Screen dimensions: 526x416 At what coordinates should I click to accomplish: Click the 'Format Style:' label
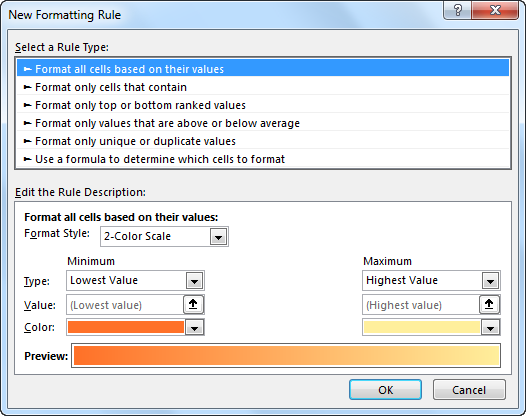pos(57,233)
